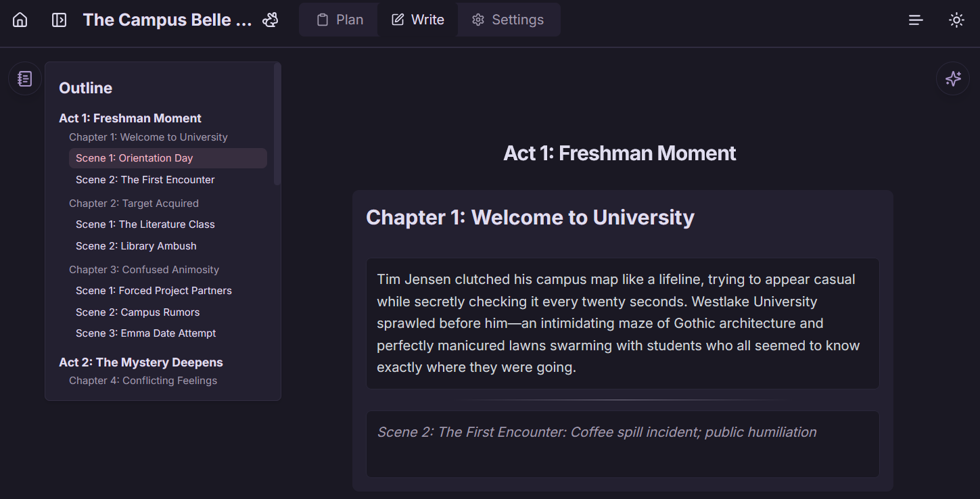Click the outline panel icon on the left

pyautogui.click(x=24, y=78)
